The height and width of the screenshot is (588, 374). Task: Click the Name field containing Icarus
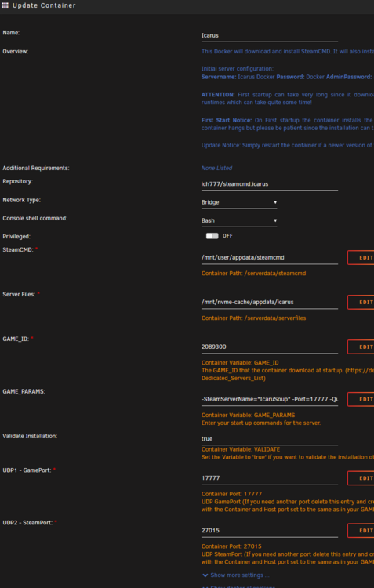270,35
